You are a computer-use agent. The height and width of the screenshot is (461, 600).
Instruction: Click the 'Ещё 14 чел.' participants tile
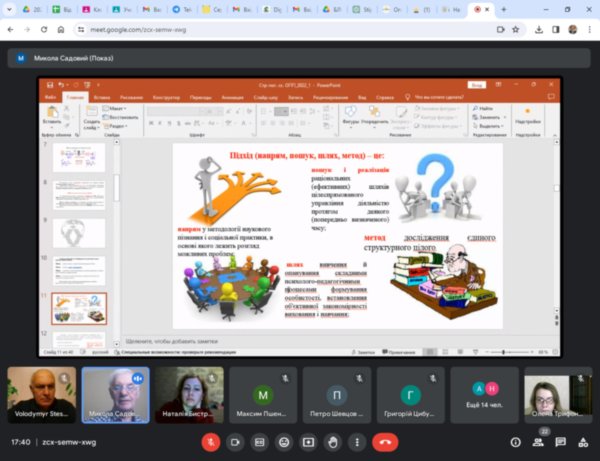coord(484,394)
